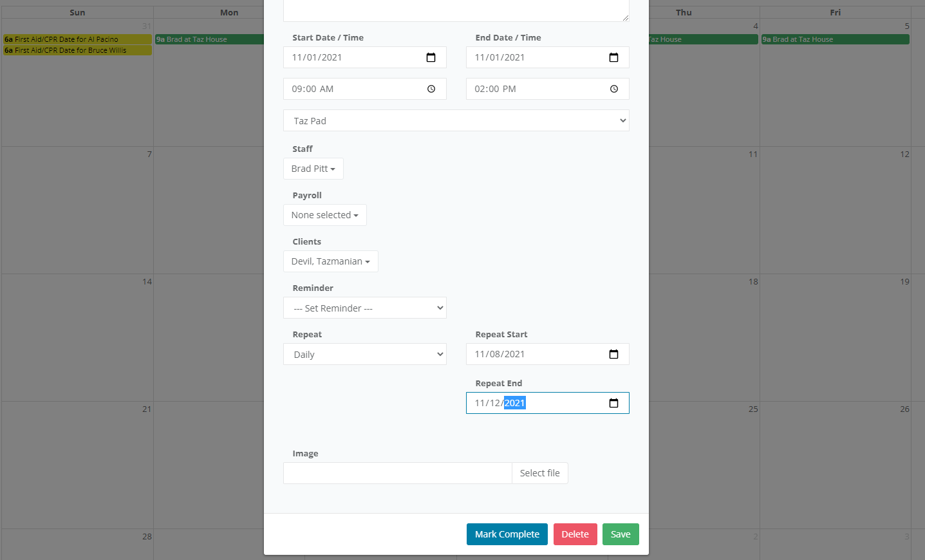925x560 pixels.
Task: Click the Select file button
Action: (x=539, y=473)
